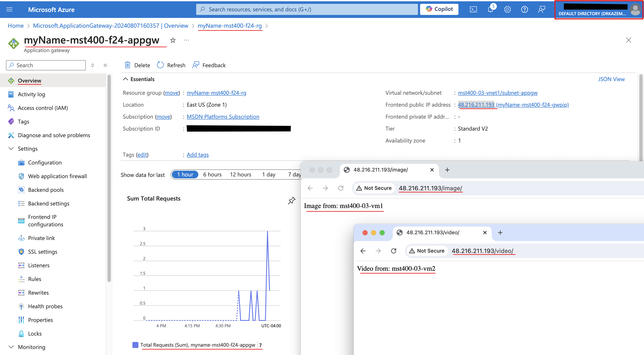
Task: Open the feedback icon in top bar
Action: click(541, 10)
